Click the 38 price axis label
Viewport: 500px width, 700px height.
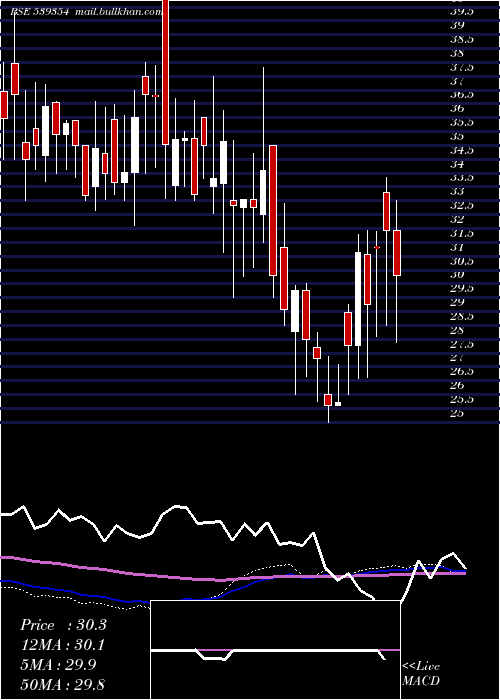(456, 53)
